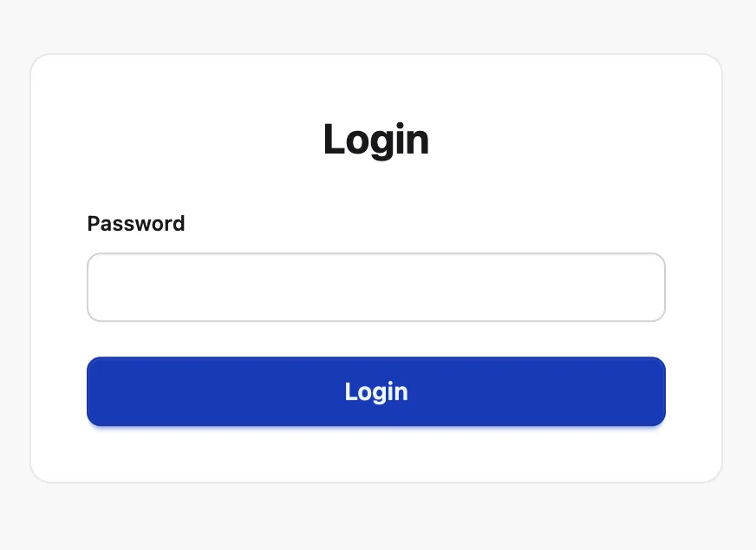Hit the Login button labeled in white
The height and width of the screenshot is (550, 756).
[x=375, y=391]
